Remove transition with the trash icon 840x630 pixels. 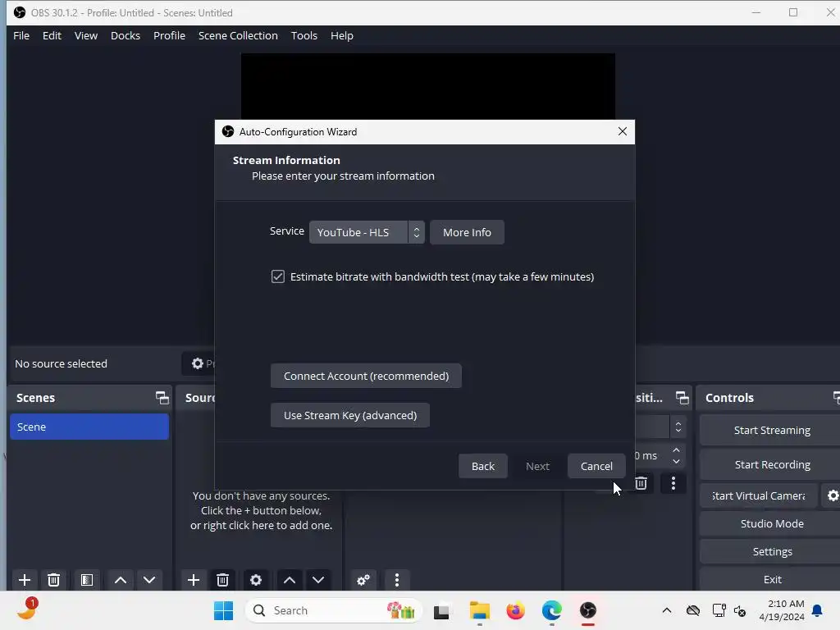641,483
